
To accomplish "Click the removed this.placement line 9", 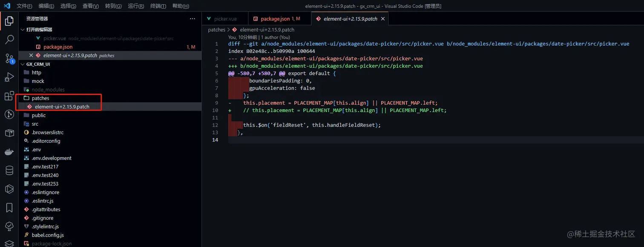I will (333, 103).
